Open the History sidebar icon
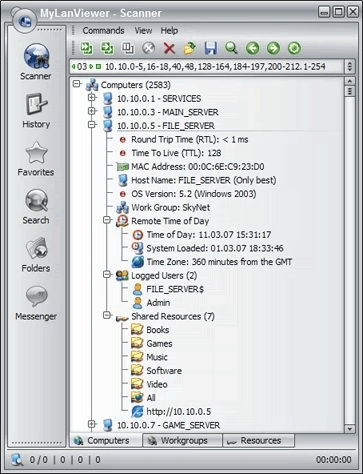Viewport: 363px width, 474px height. click(36, 110)
